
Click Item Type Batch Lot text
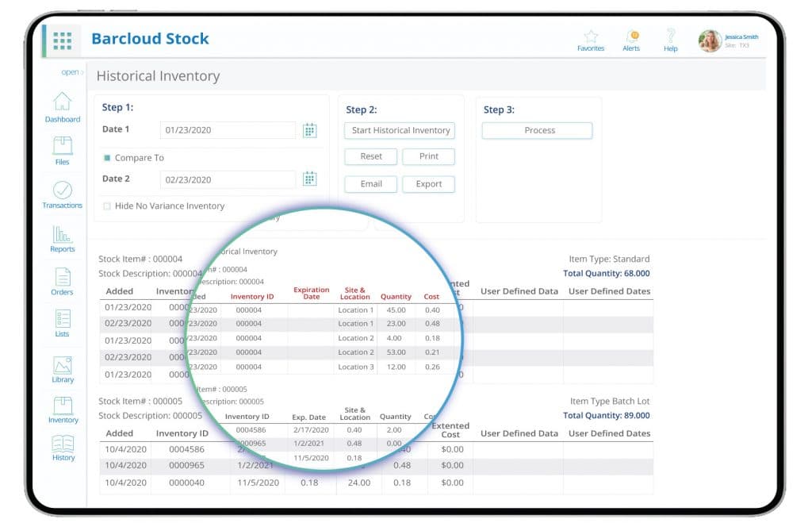[610, 401]
